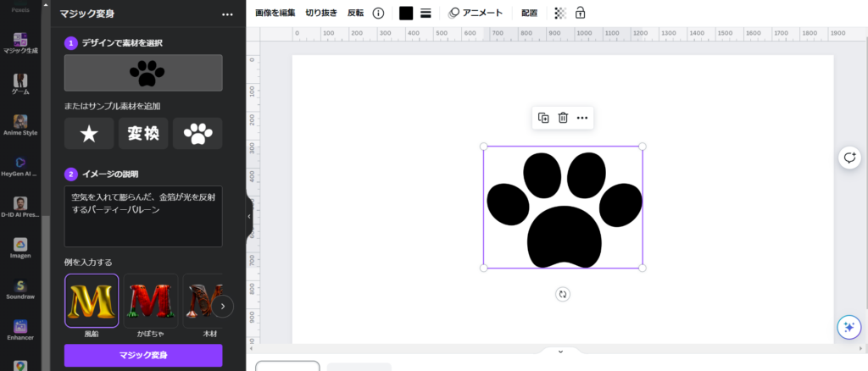Viewport: 868px width, 371px height.
Task: Open the black color swatch
Action: (x=406, y=13)
